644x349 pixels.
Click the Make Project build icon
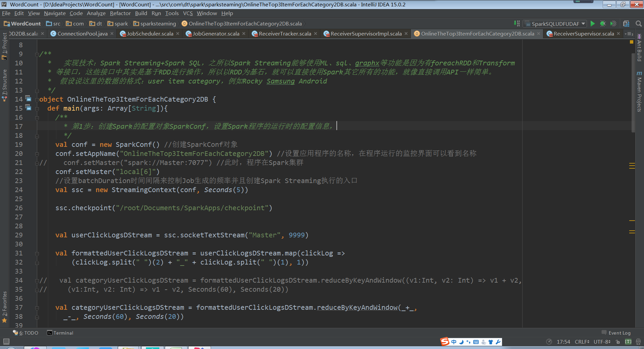pos(517,23)
